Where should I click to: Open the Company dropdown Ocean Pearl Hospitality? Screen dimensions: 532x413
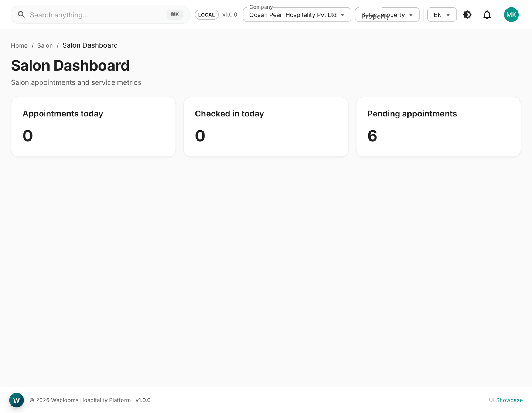pyautogui.click(x=297, y=15)
